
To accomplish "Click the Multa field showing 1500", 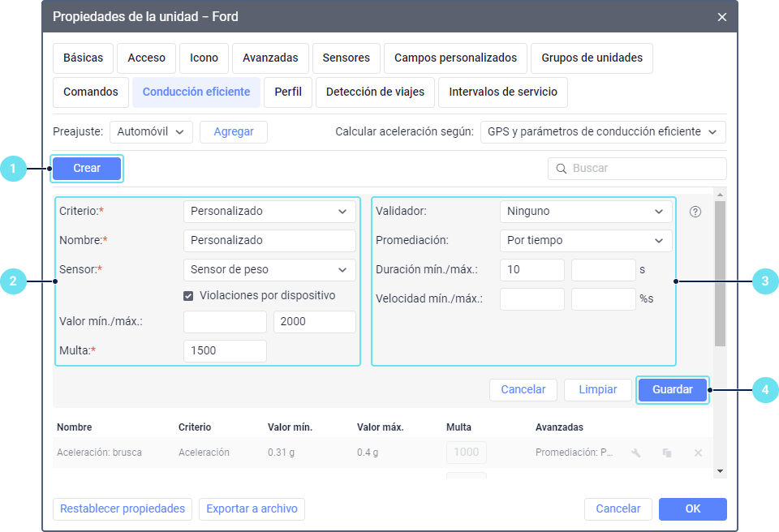I will pos(225,351).
